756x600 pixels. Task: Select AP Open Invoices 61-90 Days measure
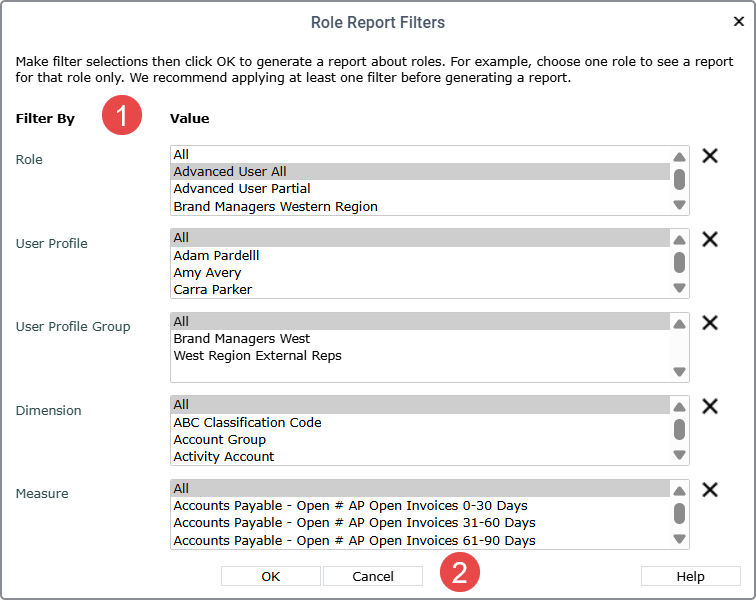click(x=420, y=540)
